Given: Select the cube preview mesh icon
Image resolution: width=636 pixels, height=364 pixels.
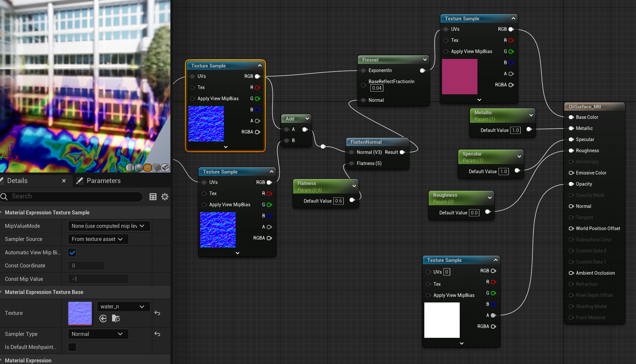Looking at the screenshot, I should (157, 168).
